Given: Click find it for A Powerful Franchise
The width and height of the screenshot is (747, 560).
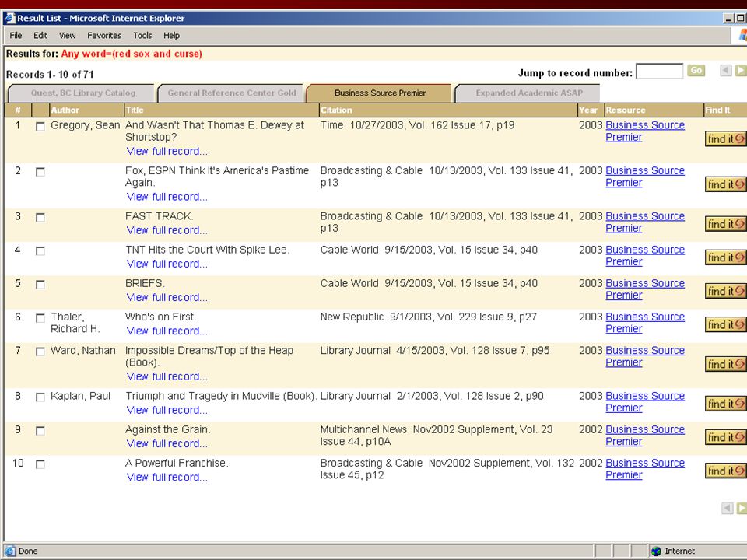Looking at the screenshot, I should (x=725, y=471).
